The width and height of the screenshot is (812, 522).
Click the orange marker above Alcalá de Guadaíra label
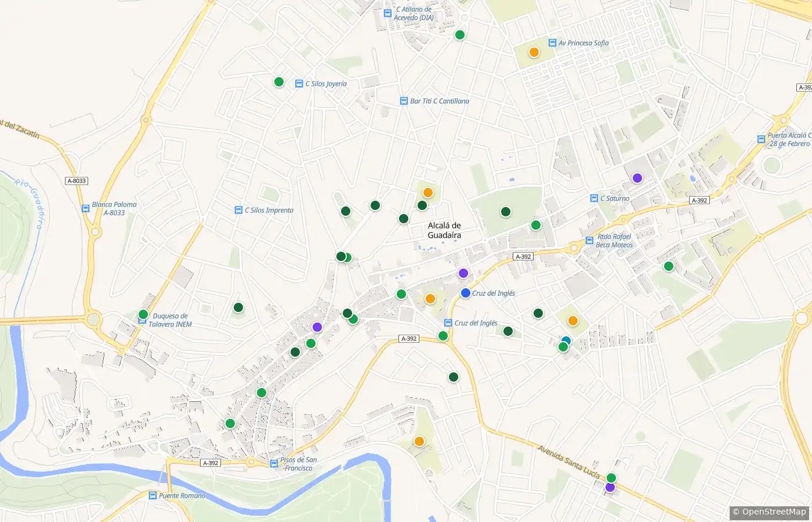428,193
